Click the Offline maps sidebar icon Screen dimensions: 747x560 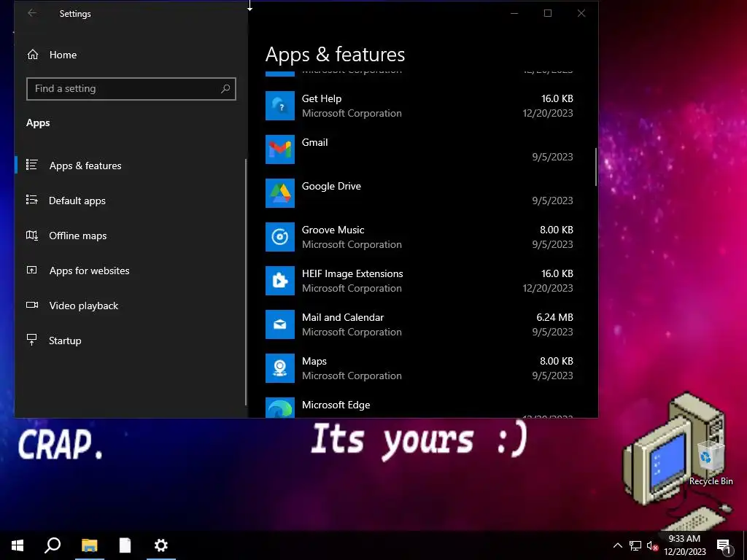click(32, 236)
